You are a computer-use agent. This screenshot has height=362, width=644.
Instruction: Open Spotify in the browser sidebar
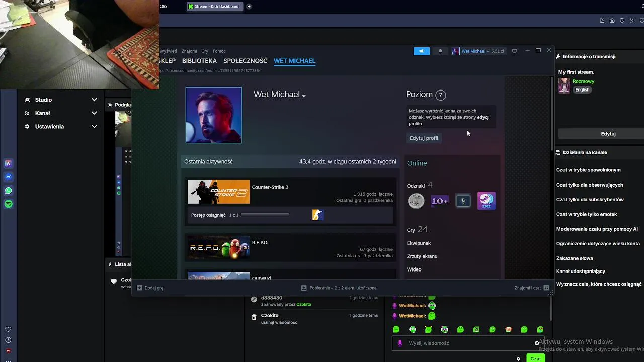[8, 204]
